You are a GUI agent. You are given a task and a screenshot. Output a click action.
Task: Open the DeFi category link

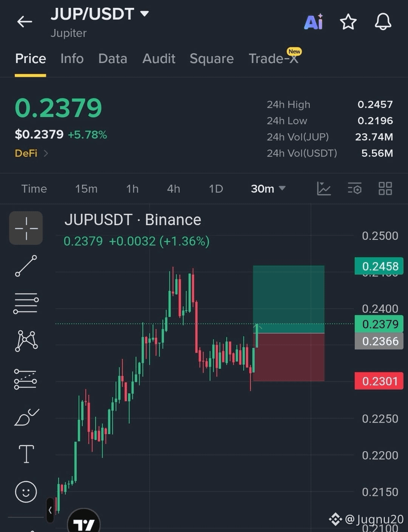point(31,153)
